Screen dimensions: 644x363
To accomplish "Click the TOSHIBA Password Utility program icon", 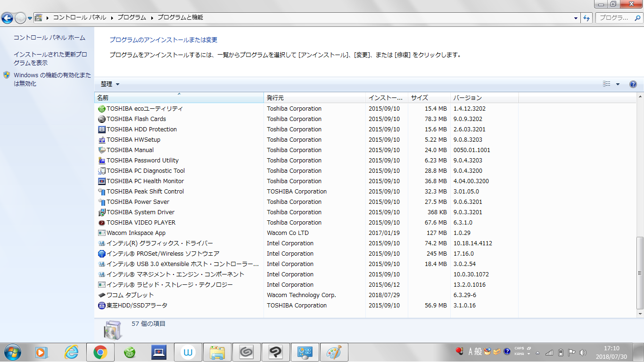I will 102,161.
